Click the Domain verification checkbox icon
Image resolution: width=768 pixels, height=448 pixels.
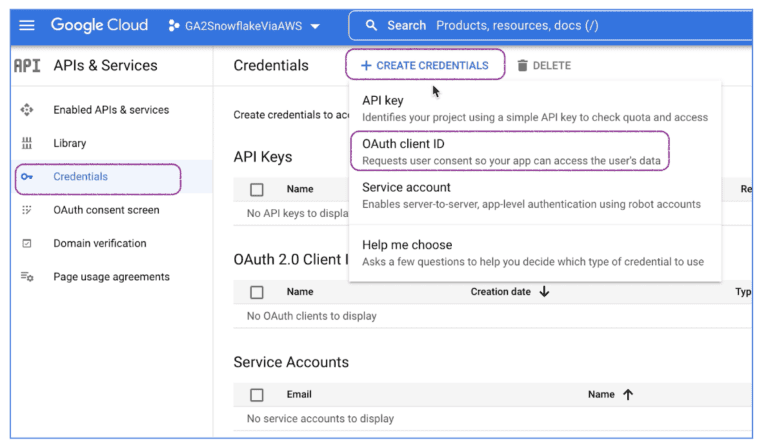point(27,243)
